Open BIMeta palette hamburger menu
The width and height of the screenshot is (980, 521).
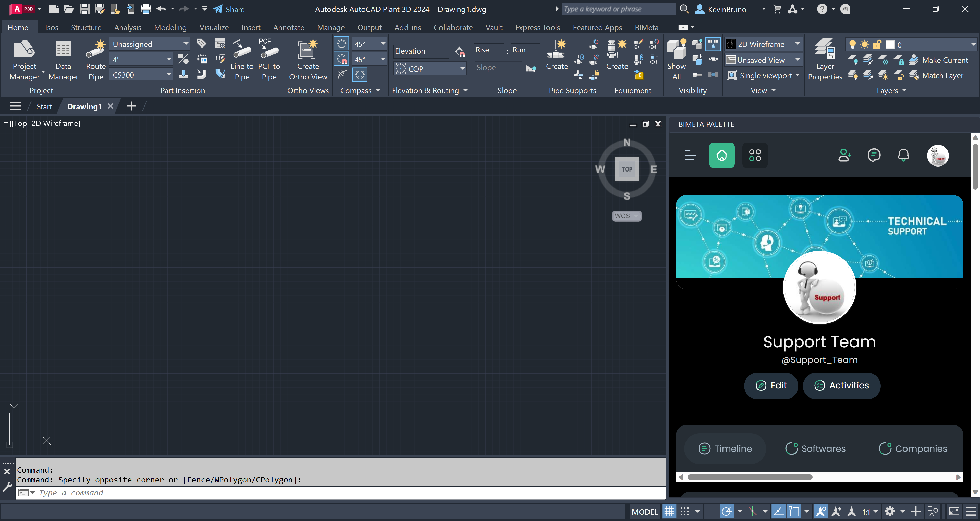click(690, 155)
